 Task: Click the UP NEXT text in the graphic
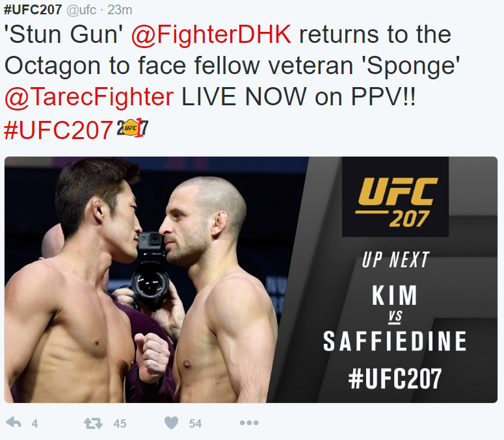coord(395,259)
